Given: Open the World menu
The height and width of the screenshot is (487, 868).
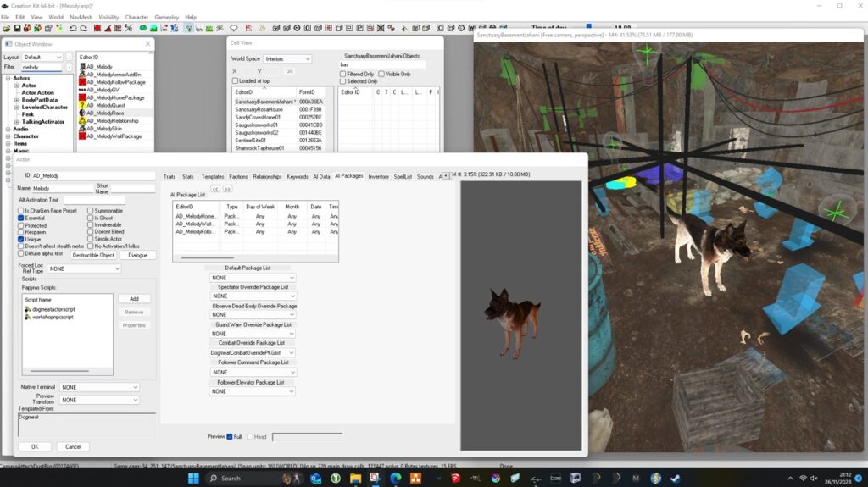Looking at the screenshot, I should [56, 17].
